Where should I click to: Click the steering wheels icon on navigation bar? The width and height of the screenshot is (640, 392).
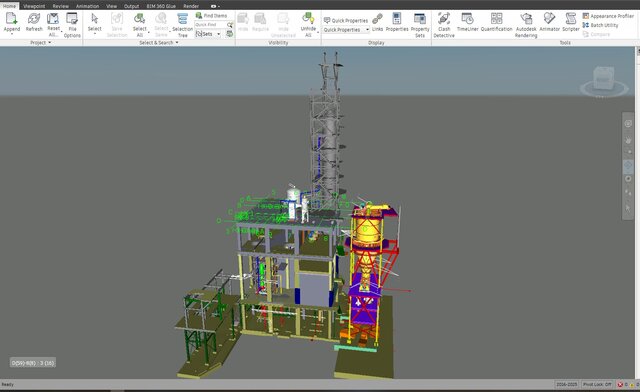tap(628, 124)
